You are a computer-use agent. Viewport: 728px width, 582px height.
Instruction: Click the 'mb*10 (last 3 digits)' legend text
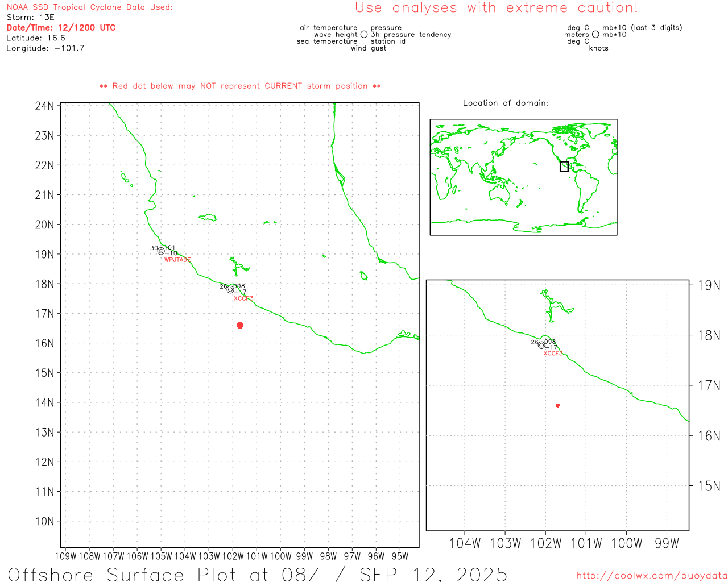(642, 28)
